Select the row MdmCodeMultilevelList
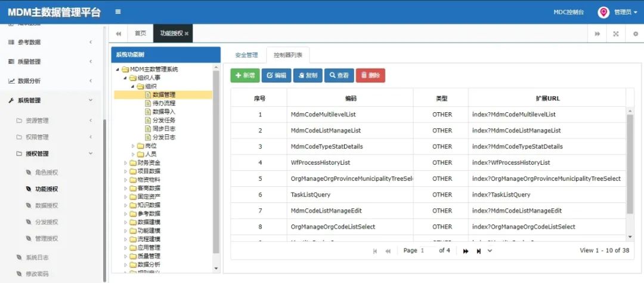 (x=428, y=115)
